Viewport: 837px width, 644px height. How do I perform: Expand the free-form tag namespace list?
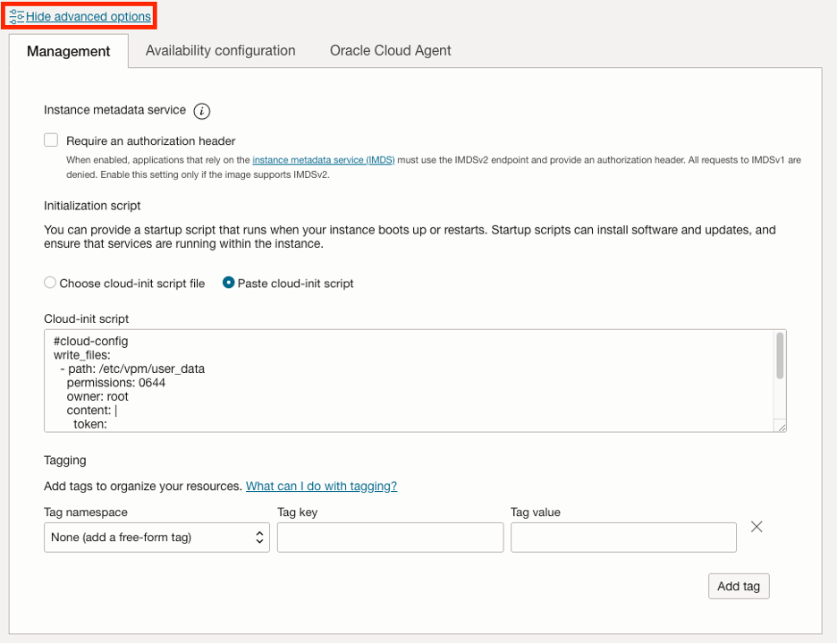[x=156, y=537]
